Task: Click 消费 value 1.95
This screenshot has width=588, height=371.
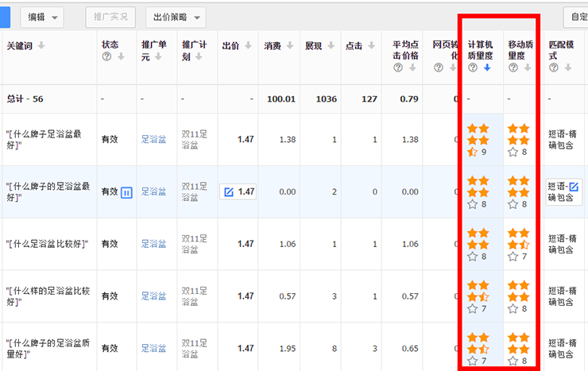Action: [288, 349]
